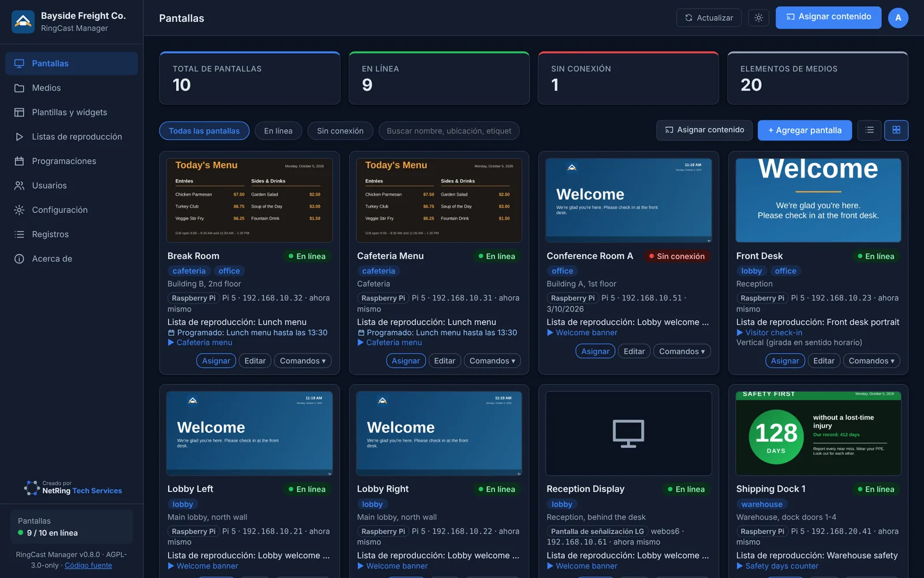Viewport: 924px width, 578px height.
Task: Expand Comandos menu for Front Desk
Action: 871,361
